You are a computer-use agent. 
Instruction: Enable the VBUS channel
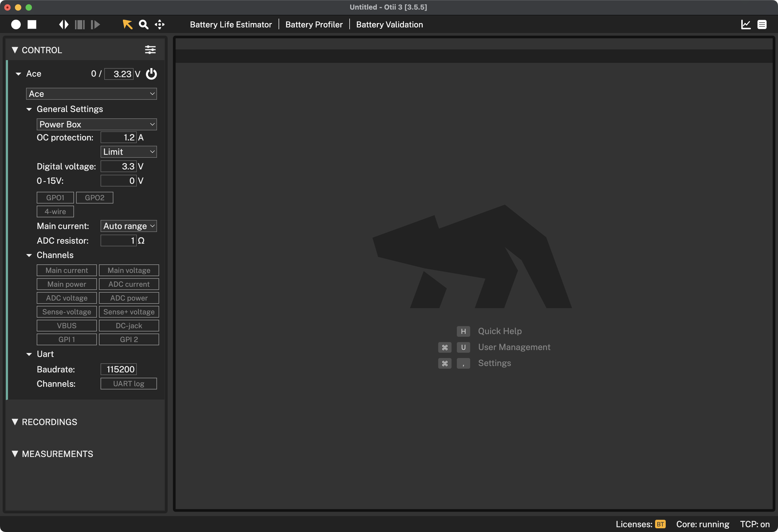coord(67,326)
